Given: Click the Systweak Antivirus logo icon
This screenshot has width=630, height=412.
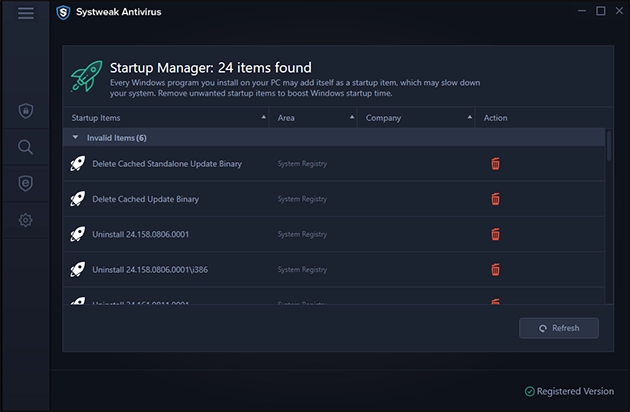Looking at the screenshot, I should (64, 12).
